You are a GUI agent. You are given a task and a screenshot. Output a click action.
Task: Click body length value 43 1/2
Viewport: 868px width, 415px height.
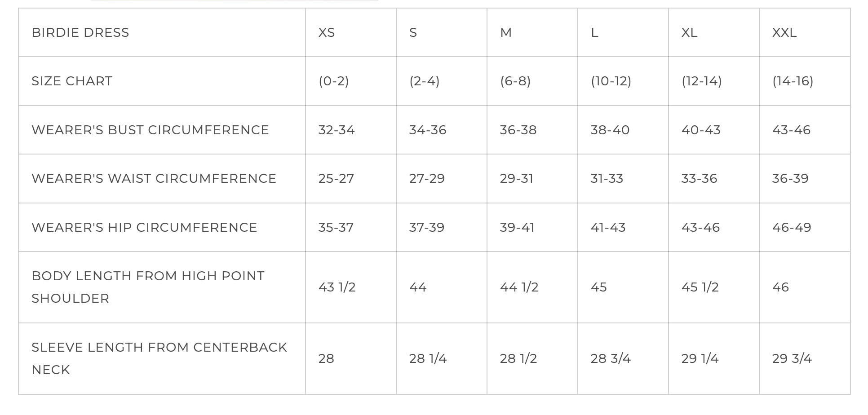[x=337, y=287]
